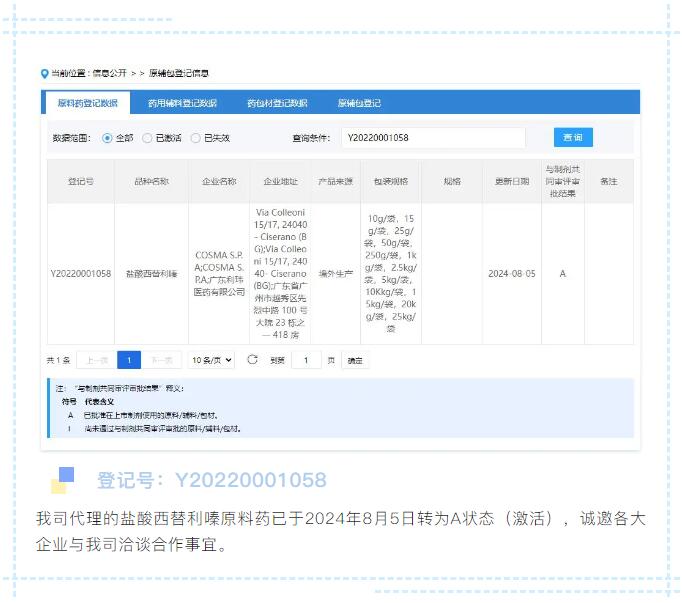Click the 备注 column header
Screen dimensions: 682x603
click(609, 181)
